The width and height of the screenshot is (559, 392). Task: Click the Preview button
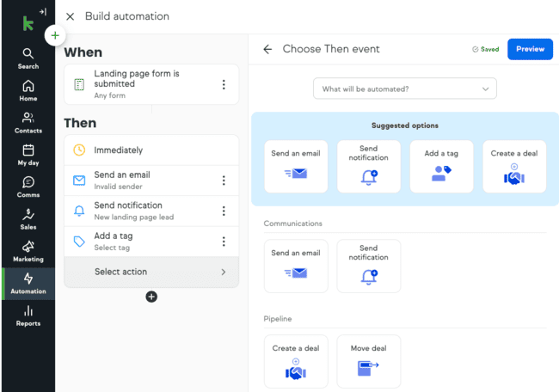(x=530, y=49)
